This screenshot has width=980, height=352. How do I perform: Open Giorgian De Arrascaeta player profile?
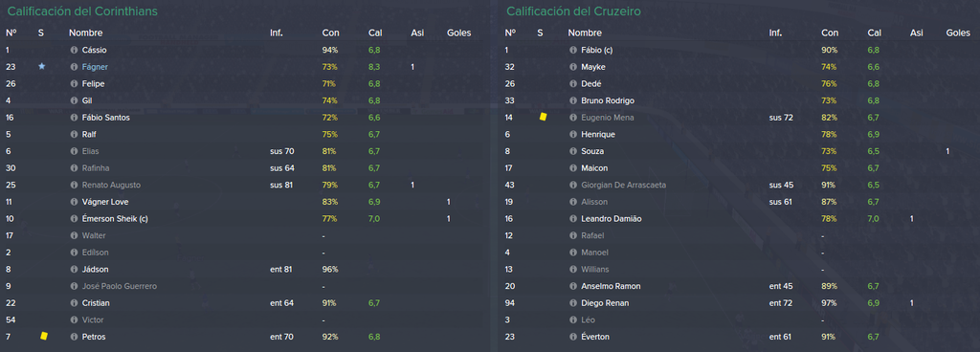[623, 185]
